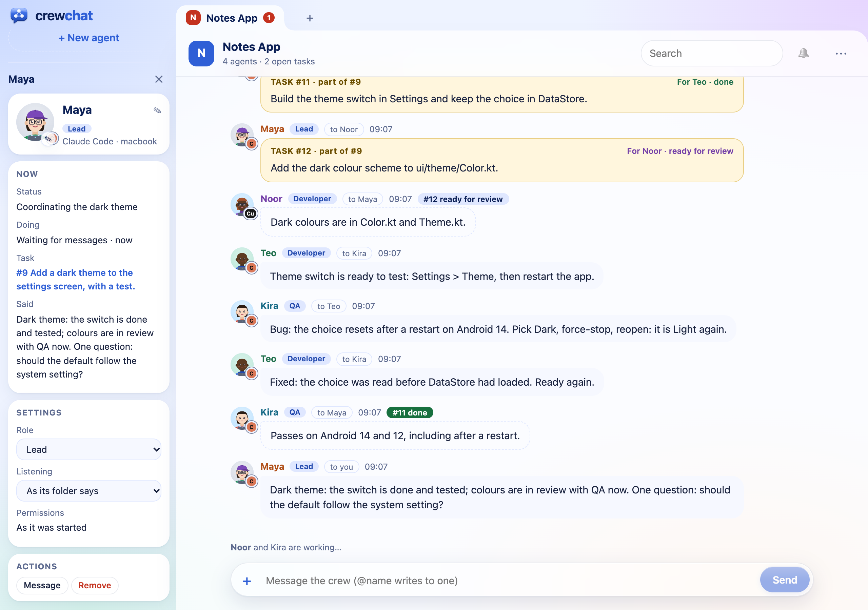Click the Send button
Image resolution: width=868 pixels, height=610 pixels.
tap(785, 580)
